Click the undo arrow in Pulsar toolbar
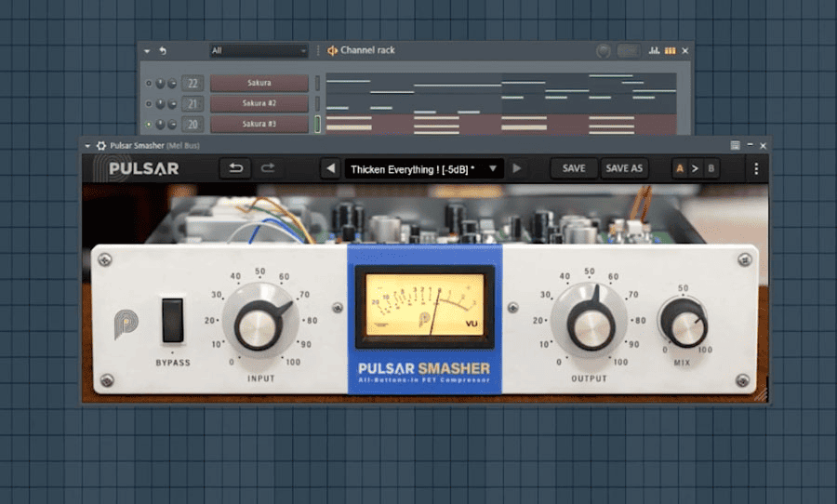 235,168
